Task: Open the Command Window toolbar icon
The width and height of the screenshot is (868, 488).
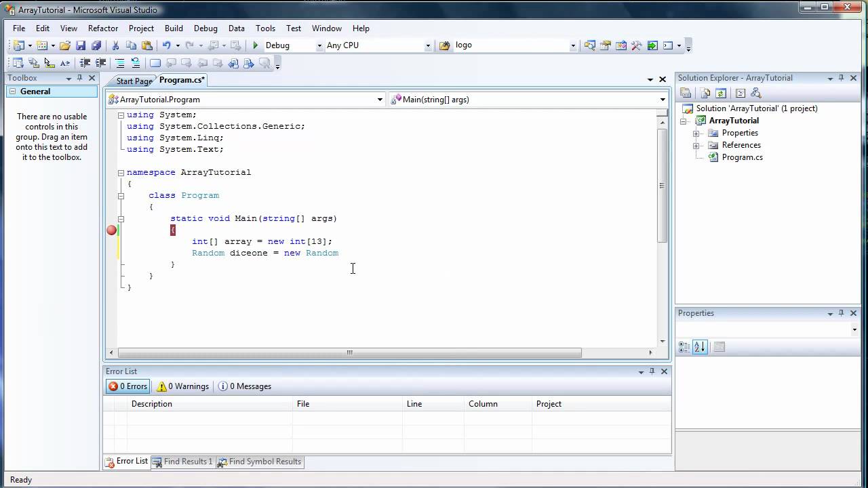Action: pyautogui.click(x=668, y=45)
